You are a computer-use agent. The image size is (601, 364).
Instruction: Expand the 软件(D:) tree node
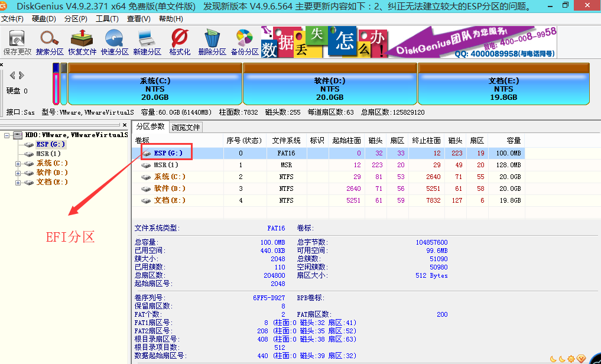pos(18,173)
